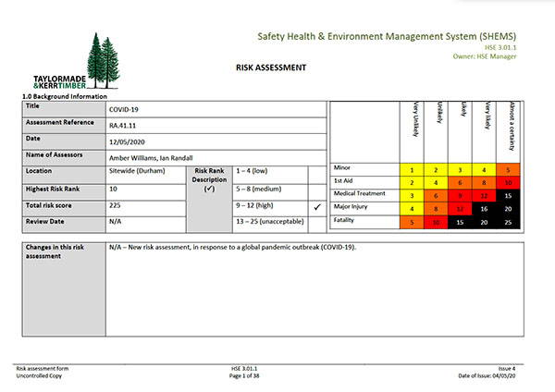Click the 'Fatality' severity row label

click(x=344, y=220)
